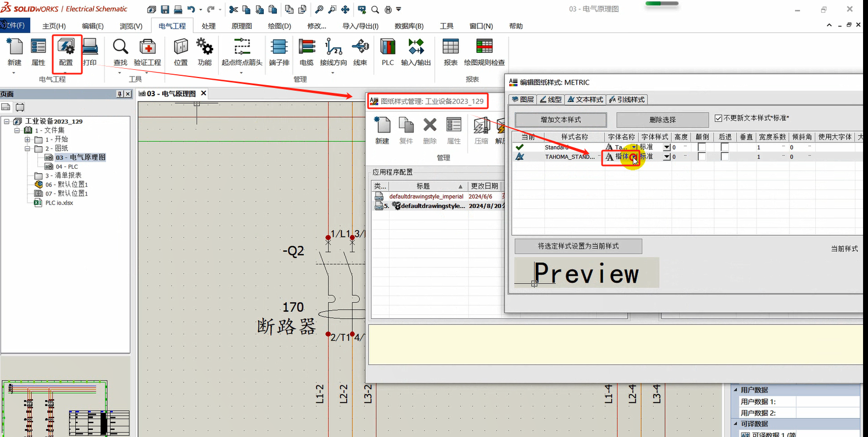Switch to the 线型 tab in style editor
Viewport: 868px width, 437px height.
(550, 99)
